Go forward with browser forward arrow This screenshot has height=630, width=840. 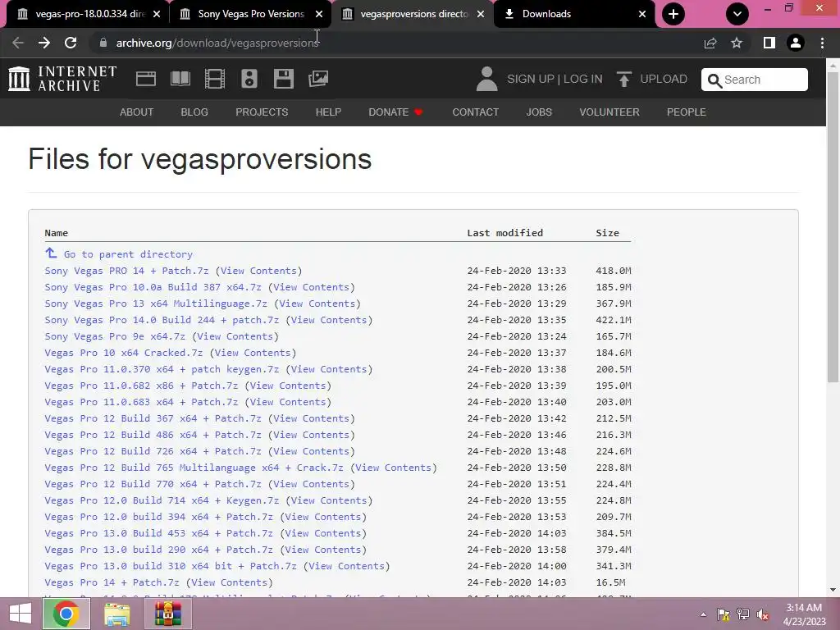(x=44, y=43)
